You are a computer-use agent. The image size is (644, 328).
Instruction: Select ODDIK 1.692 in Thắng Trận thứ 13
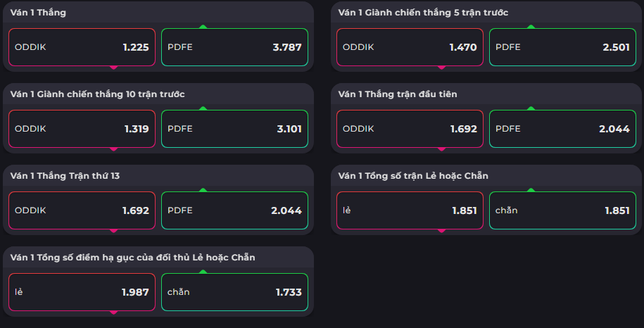82,210
